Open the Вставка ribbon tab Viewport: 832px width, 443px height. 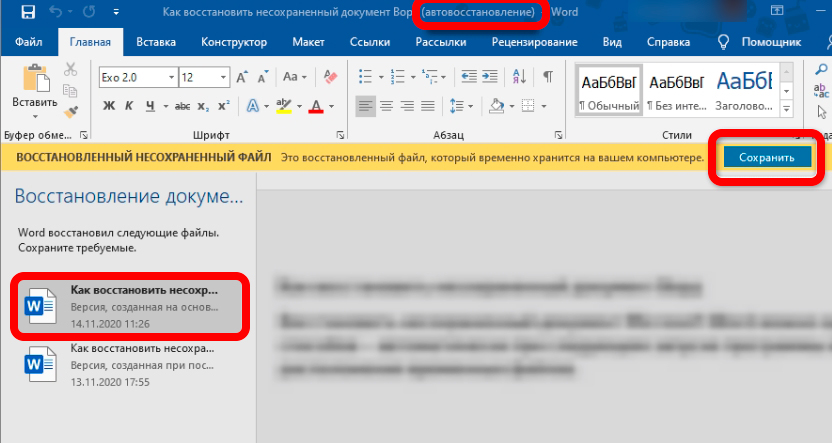(x=155, y=43)
